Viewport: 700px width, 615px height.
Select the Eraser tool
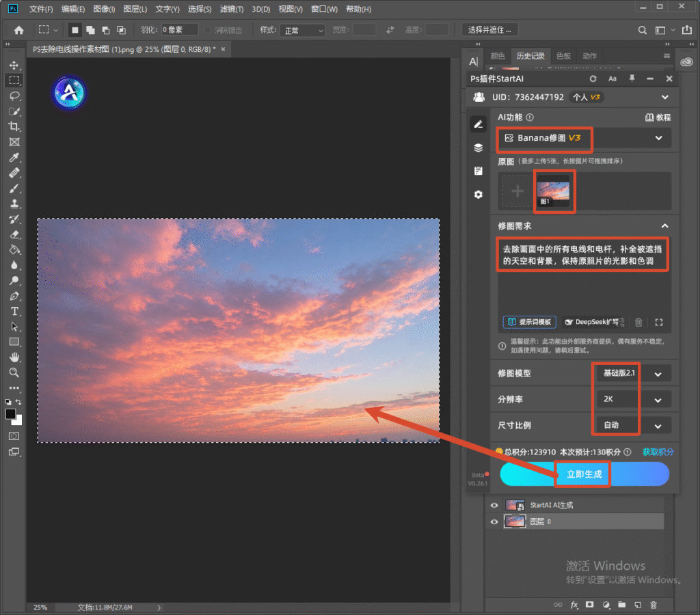14,234
